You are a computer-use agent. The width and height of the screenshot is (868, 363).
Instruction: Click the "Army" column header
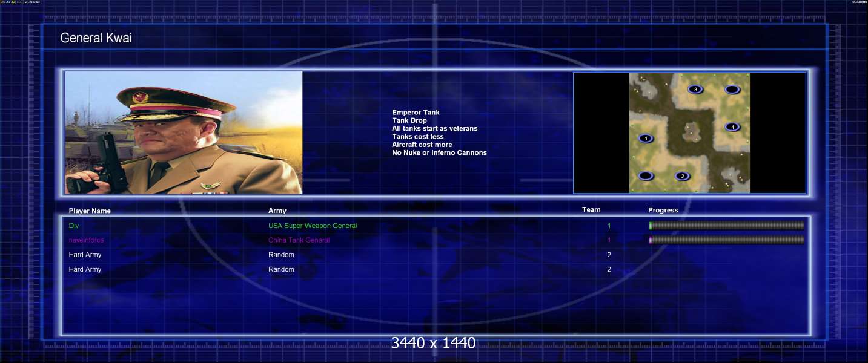click(277, 211)
